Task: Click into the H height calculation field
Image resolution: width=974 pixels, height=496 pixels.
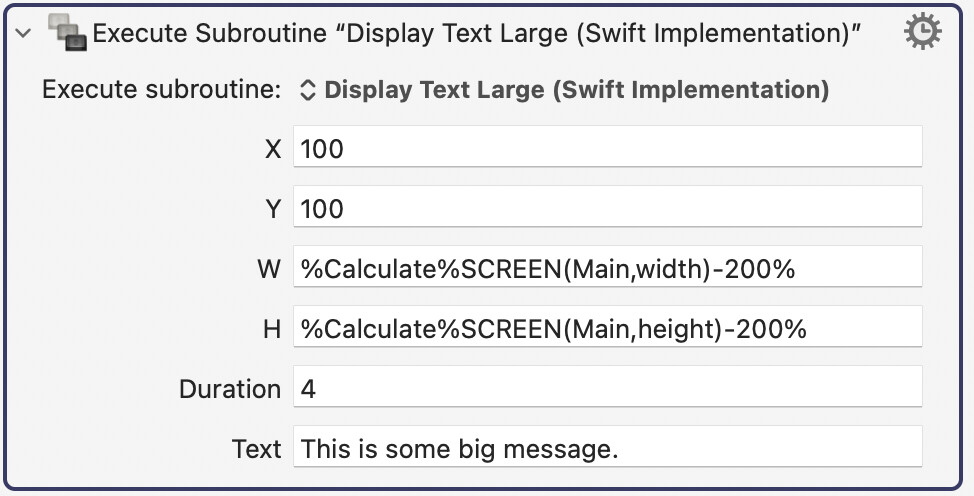Action: [607, 329]
